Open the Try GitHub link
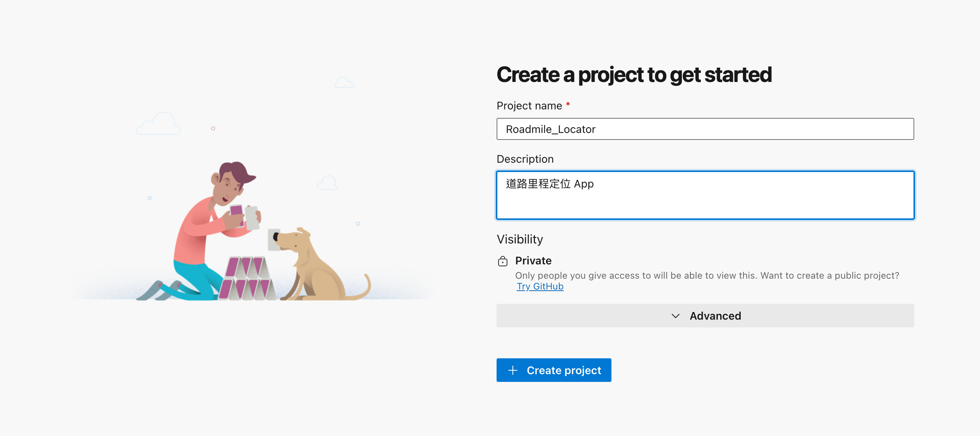Screen dimensions: 980x436 coord(540,286)
